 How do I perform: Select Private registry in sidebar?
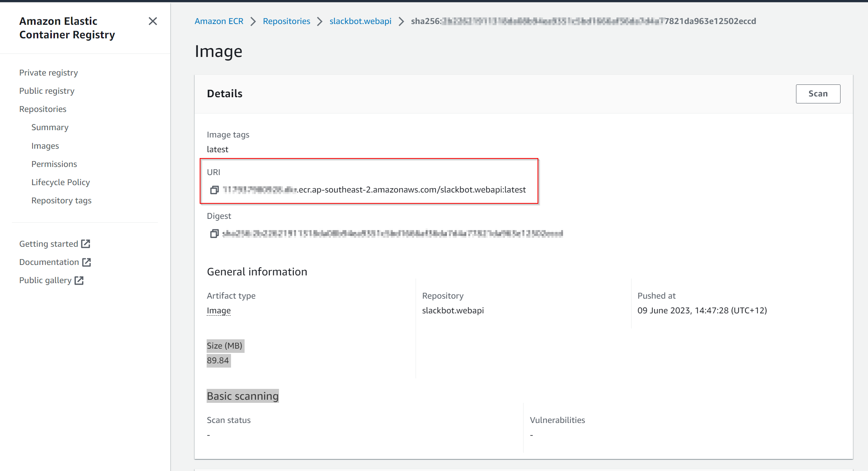coord(48,73)
